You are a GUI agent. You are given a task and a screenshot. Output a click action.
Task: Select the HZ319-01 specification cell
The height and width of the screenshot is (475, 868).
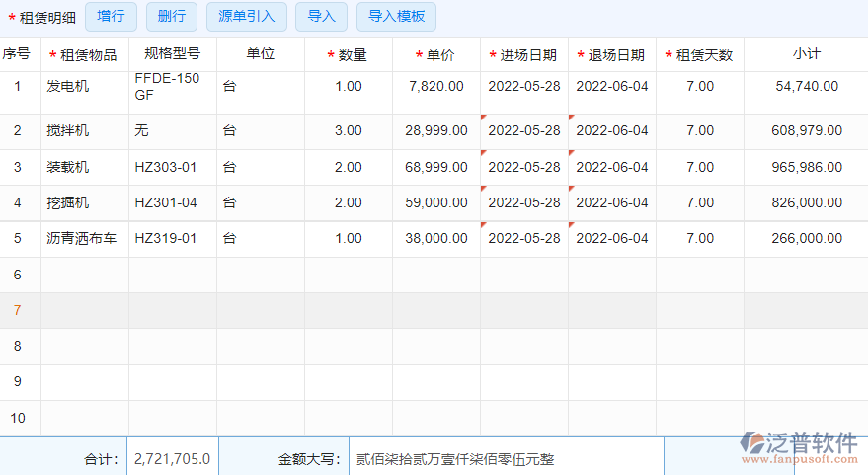[172, 239]
